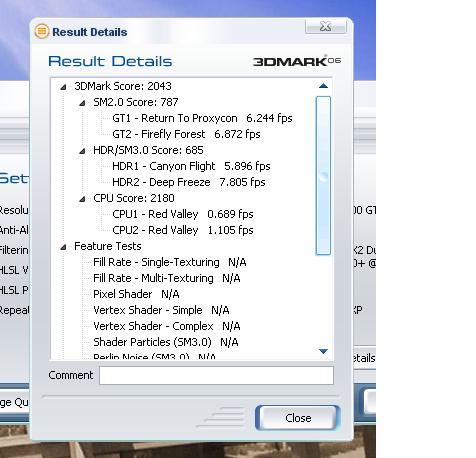Viewport: 476px width, 458px height.
Task: Close dialog with title bar X button
Action: click(326, 26)
